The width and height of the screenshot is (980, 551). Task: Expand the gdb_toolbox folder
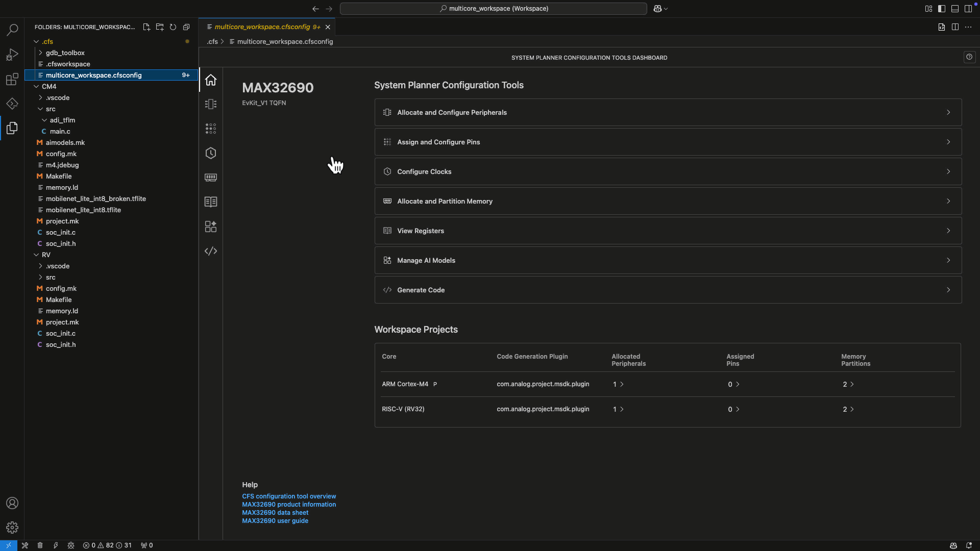tap(65, 53)
